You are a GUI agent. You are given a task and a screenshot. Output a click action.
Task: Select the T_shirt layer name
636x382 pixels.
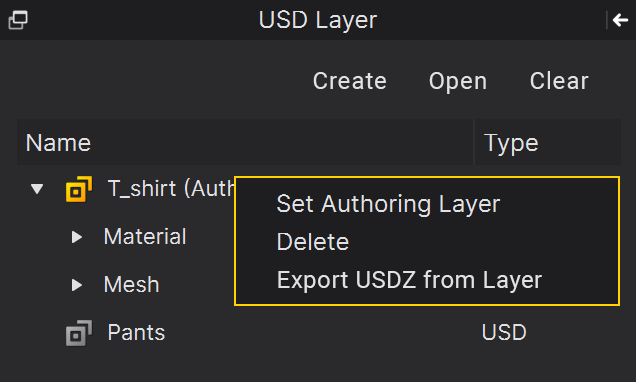click(x=171, y=189)
